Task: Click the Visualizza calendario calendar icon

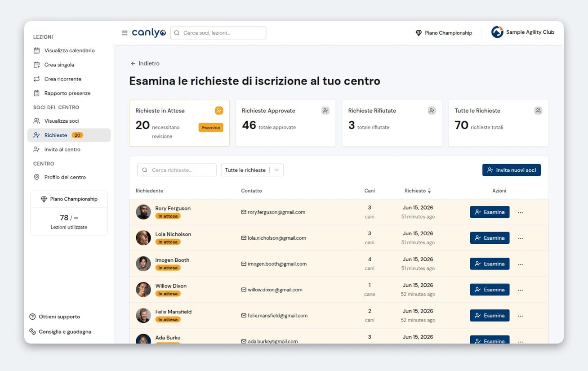Action: 37,50
